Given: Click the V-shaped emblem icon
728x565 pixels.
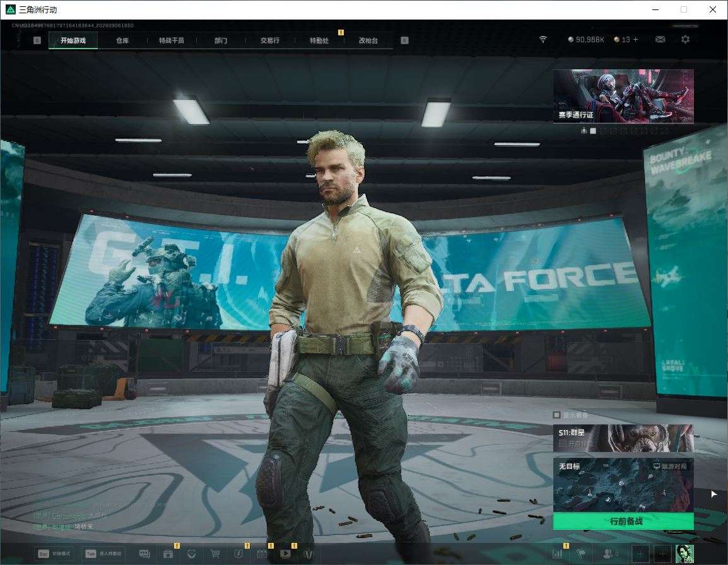Looking at the screenshot, I should 308,554.
